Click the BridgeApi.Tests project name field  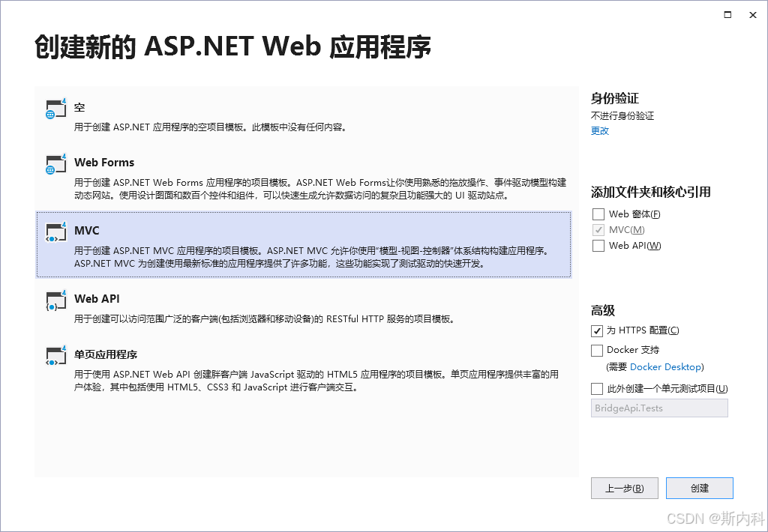659,408
